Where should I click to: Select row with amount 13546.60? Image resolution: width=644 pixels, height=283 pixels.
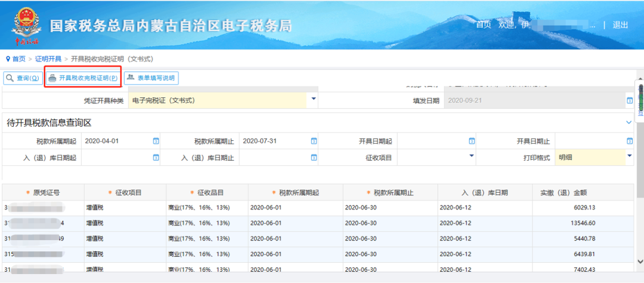click(318, 223)
